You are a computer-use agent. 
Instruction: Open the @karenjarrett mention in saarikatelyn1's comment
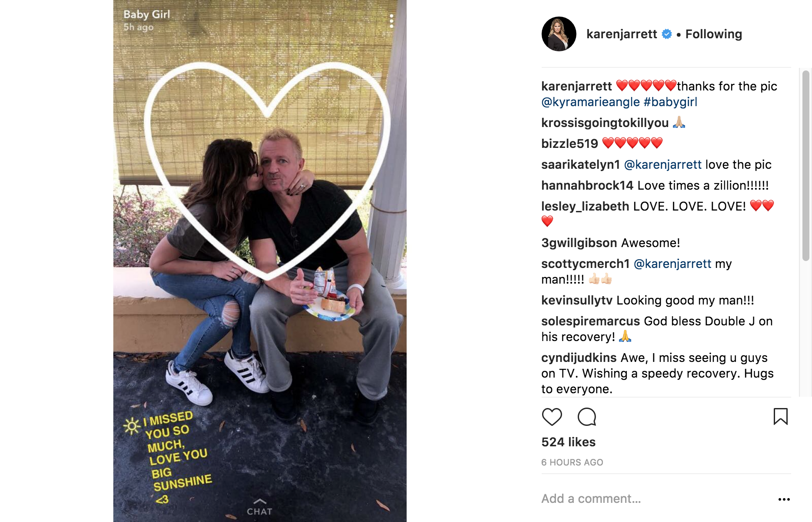click(x=662, y=164)
